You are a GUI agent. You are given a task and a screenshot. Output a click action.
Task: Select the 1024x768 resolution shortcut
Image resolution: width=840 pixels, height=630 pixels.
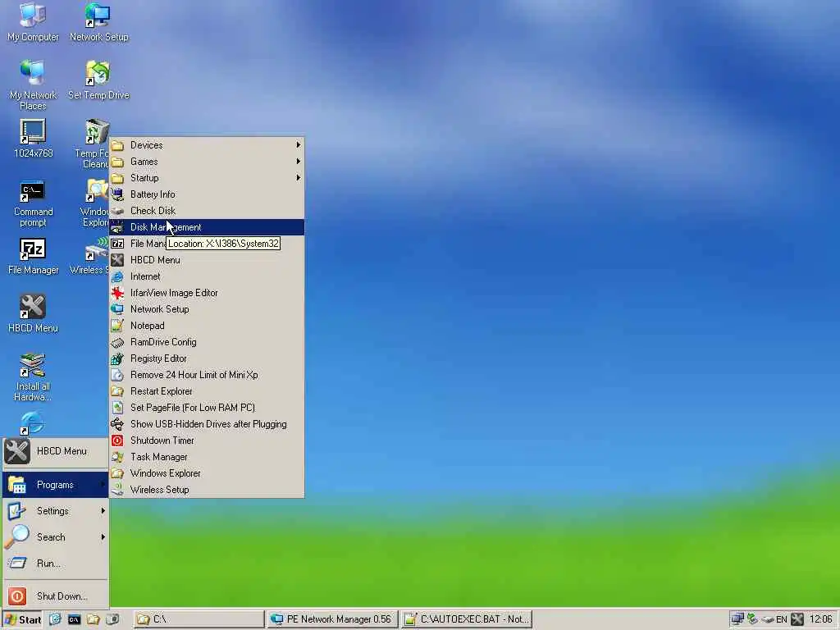click(33, 138)
